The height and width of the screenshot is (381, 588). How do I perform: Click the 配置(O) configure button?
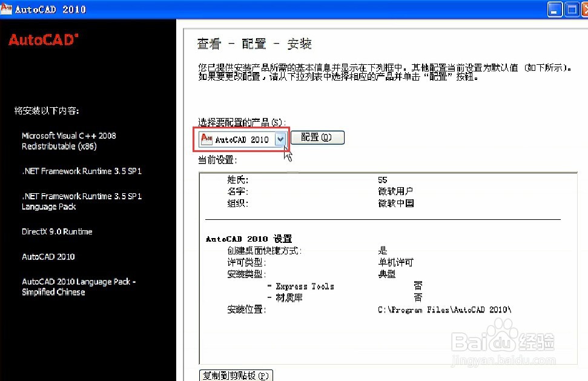(317, 137)
